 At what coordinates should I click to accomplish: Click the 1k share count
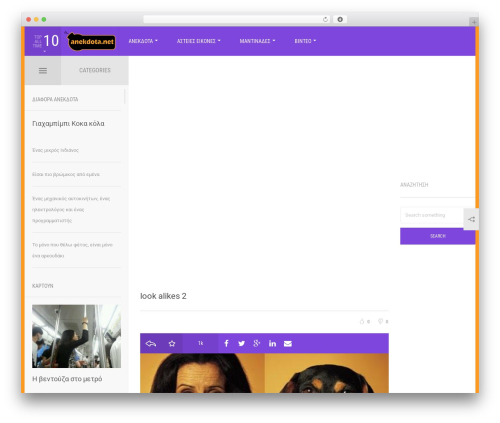200,343
